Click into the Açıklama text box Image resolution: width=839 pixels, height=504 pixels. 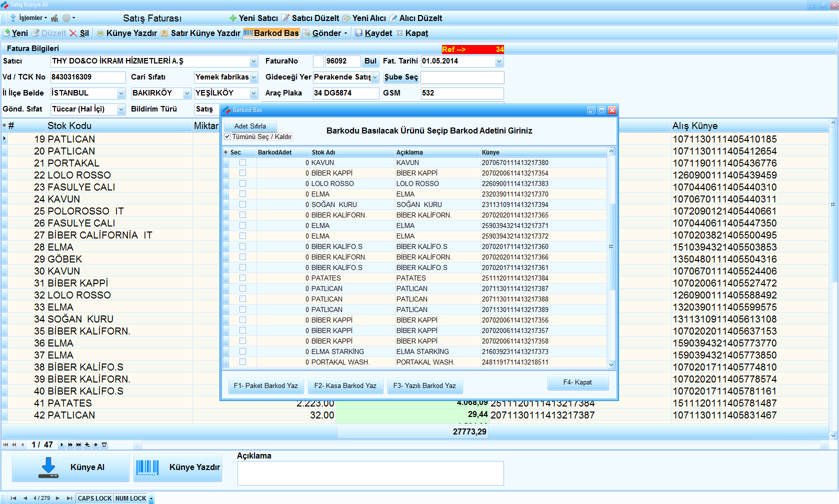(x=370, y=473)
